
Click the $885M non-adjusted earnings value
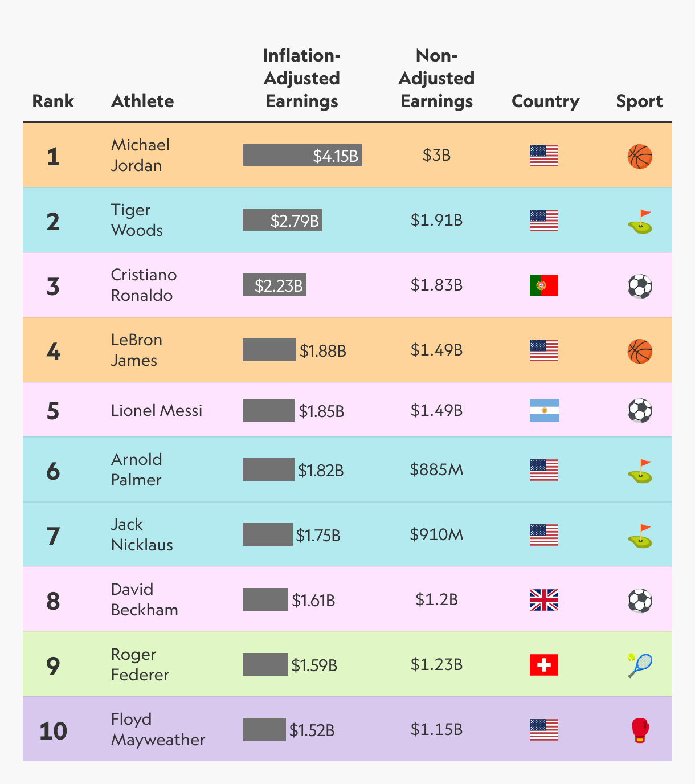437,470
